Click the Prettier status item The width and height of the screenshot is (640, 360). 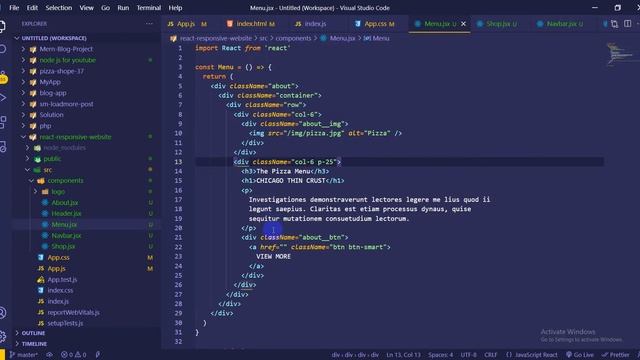coord(616,355)
